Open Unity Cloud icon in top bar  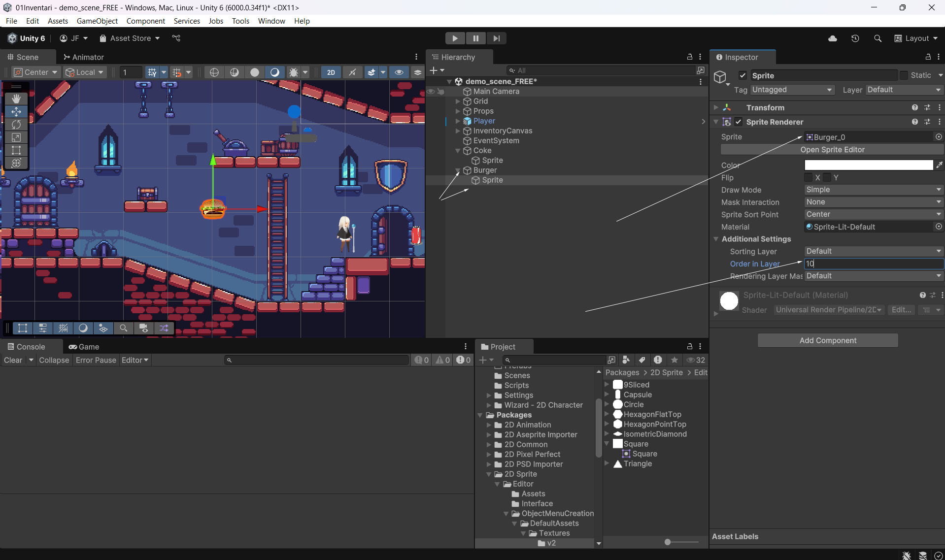[833, 38]
